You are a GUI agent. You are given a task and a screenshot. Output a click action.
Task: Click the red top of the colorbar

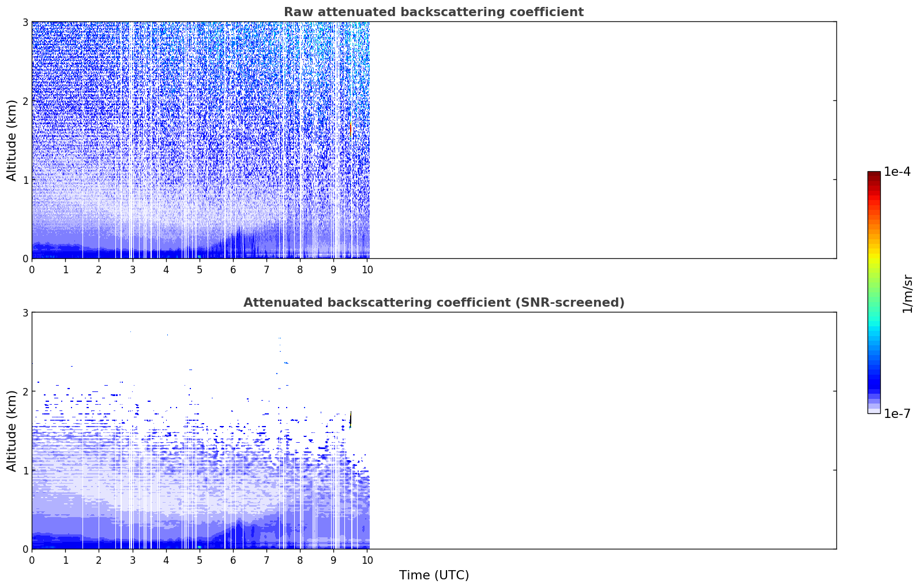[x=874, y=180]
